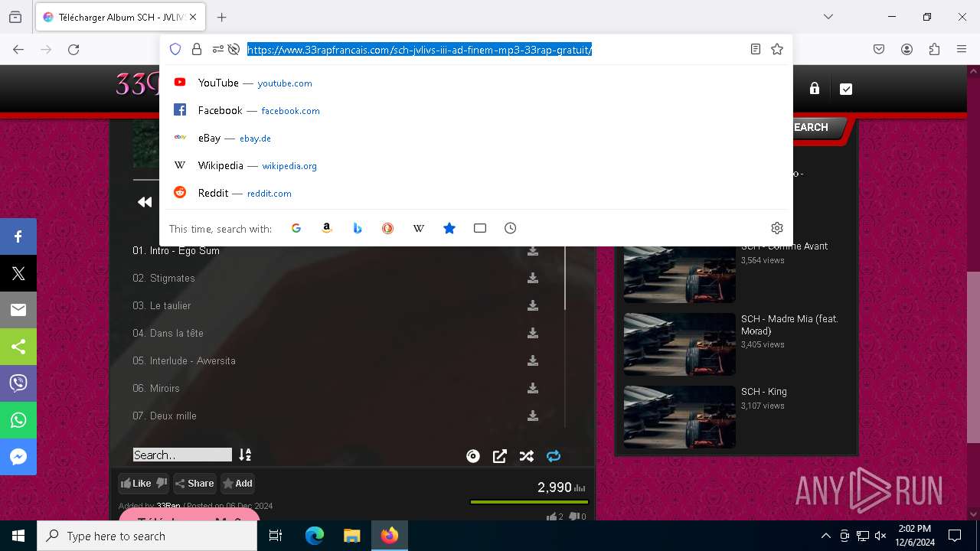Download track 01. Intro - Ego Sum
The image size is (980, 551).
coord(533,251)
